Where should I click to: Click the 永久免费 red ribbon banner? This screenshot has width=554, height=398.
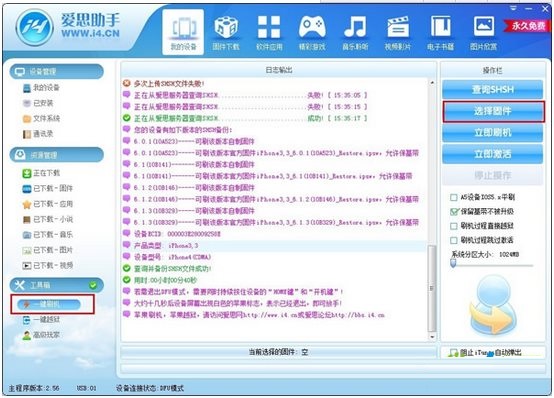[527, 26]
